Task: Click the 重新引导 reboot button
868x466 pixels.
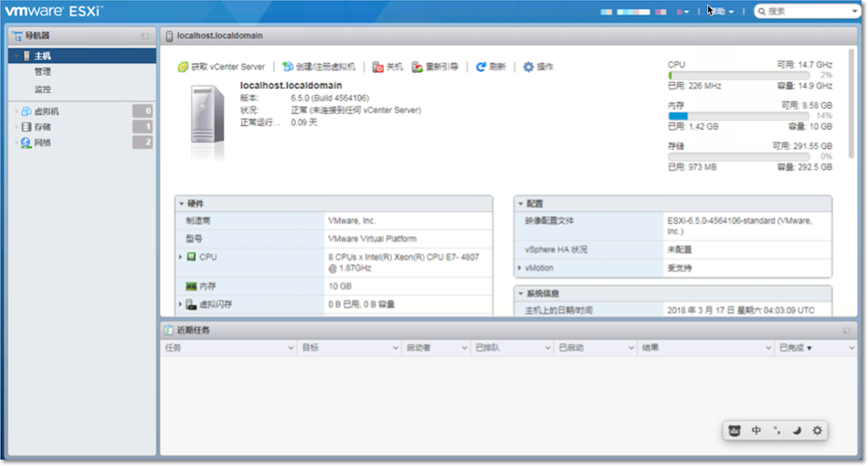Action: click(435, 67)
